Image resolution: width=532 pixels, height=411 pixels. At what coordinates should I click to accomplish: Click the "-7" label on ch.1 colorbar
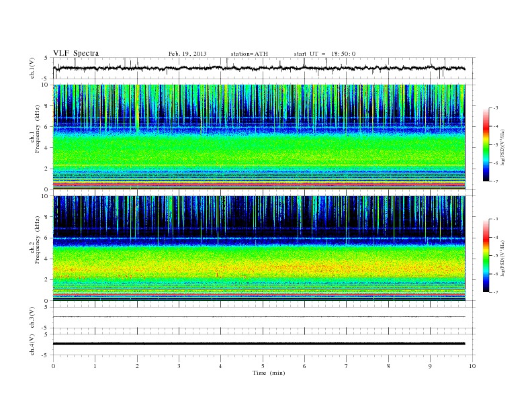tap(496, 181)
